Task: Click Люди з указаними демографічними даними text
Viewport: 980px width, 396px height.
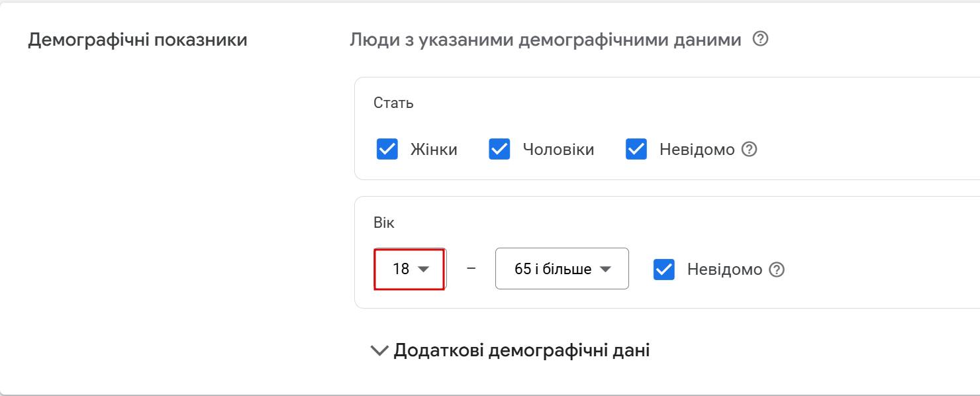Action: point(545,40)
